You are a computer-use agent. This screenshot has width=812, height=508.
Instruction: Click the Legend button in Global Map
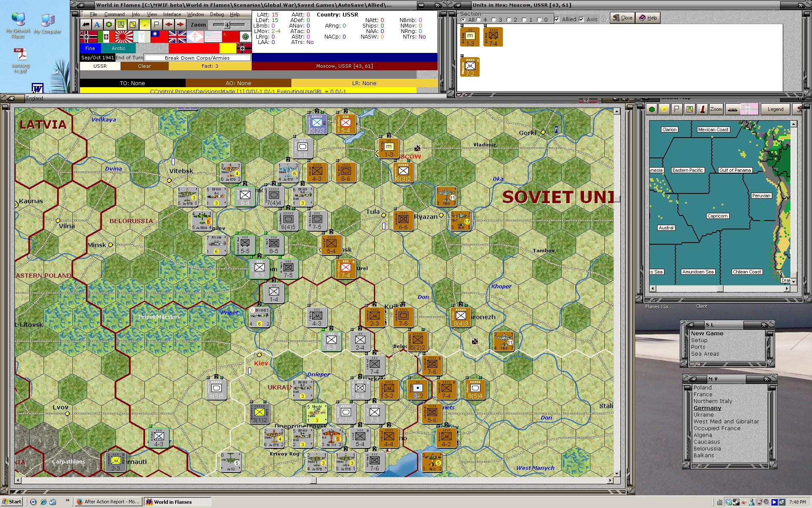[775, 109]
